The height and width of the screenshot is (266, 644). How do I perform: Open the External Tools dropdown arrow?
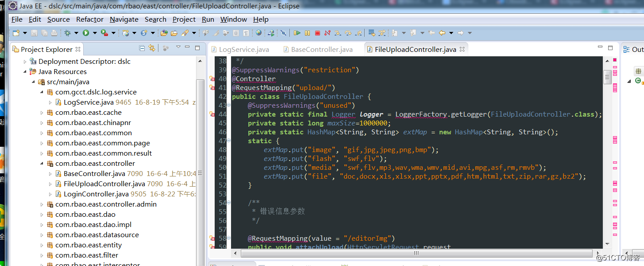(113, 33)
